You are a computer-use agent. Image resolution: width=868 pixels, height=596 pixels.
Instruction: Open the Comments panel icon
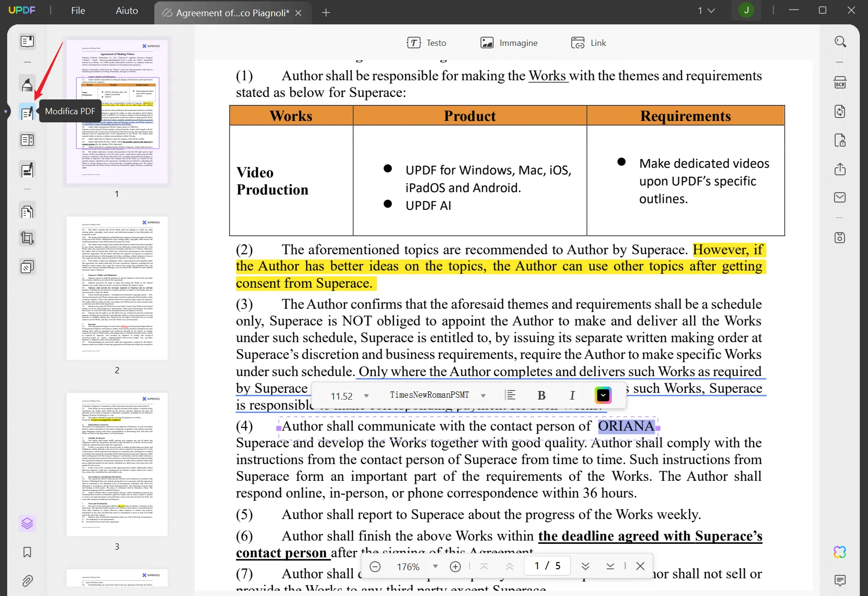tap(840, 581)
